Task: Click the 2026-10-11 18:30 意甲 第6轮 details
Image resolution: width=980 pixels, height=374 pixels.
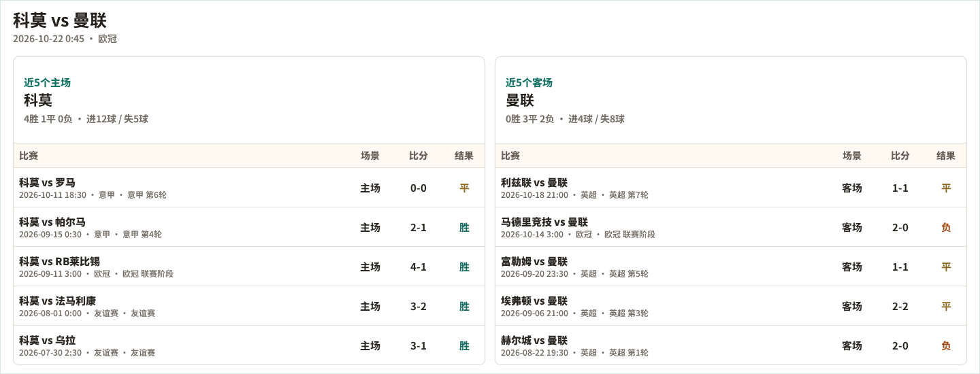Action: tap(93, 195)
